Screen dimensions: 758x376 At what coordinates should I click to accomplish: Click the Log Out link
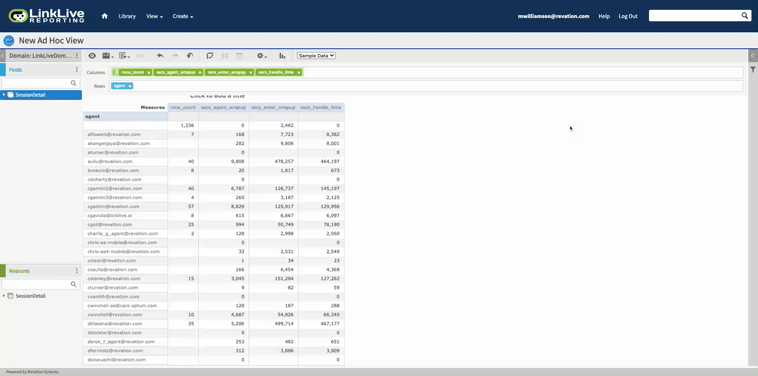(x=628, y=16)
